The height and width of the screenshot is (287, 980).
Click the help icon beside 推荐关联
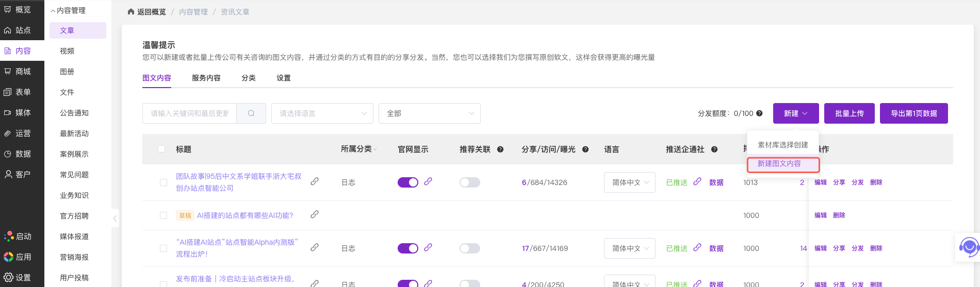coord(500,149)
